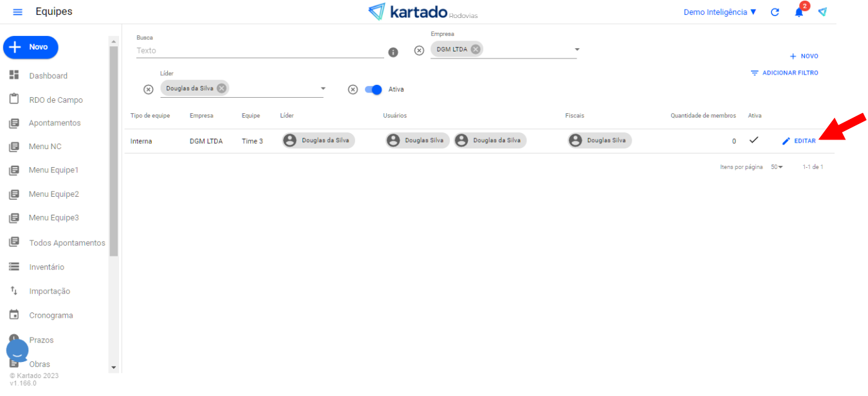868x396 pixels.
Task: Open the chat support bubble
Action: (17, 350)
